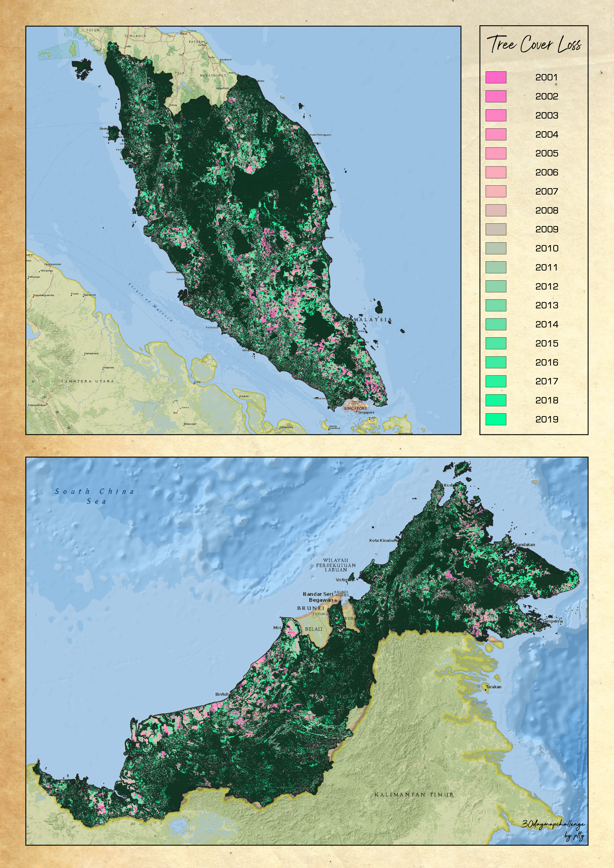The height and width of the screenshot is (868, 614).
Task: Click the 2016 legend color swatch
Action: (496, 362)
